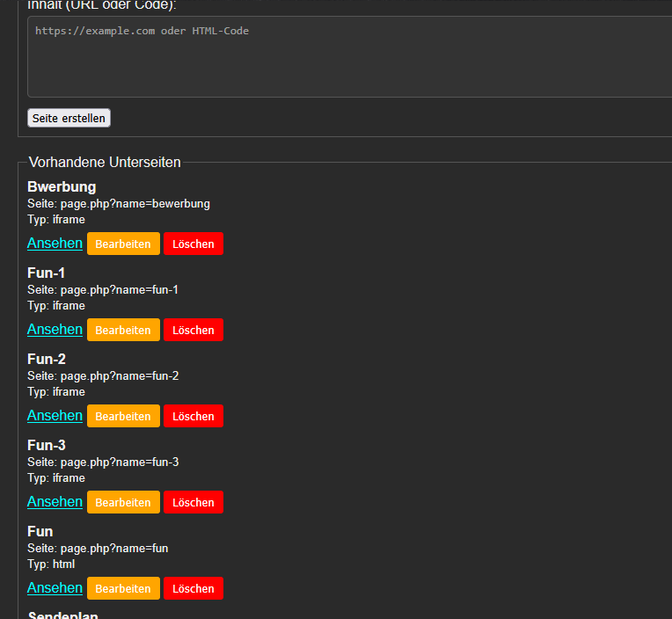Screen dimensions: 672x619
Task: Click the 'page.php?name=bewerbung' page path text
Action: (x=135, y=204)
